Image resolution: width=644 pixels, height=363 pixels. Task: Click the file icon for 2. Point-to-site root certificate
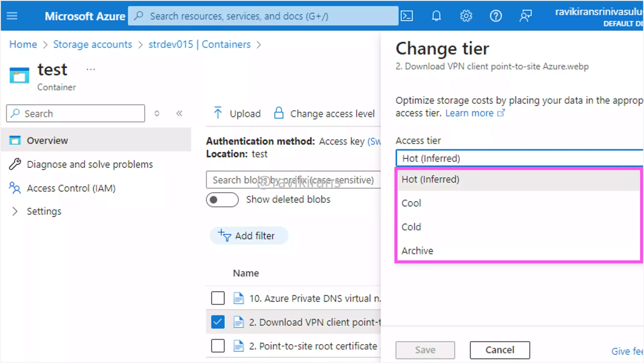(x=238, y=346)
